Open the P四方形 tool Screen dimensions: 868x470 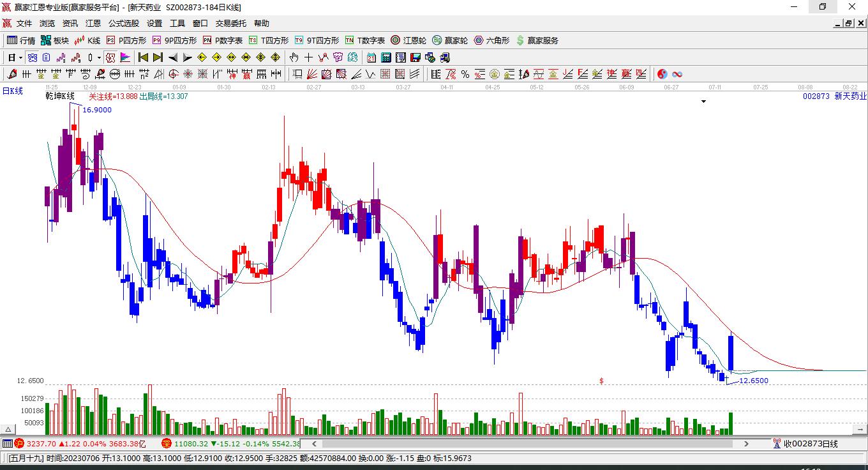126,40
